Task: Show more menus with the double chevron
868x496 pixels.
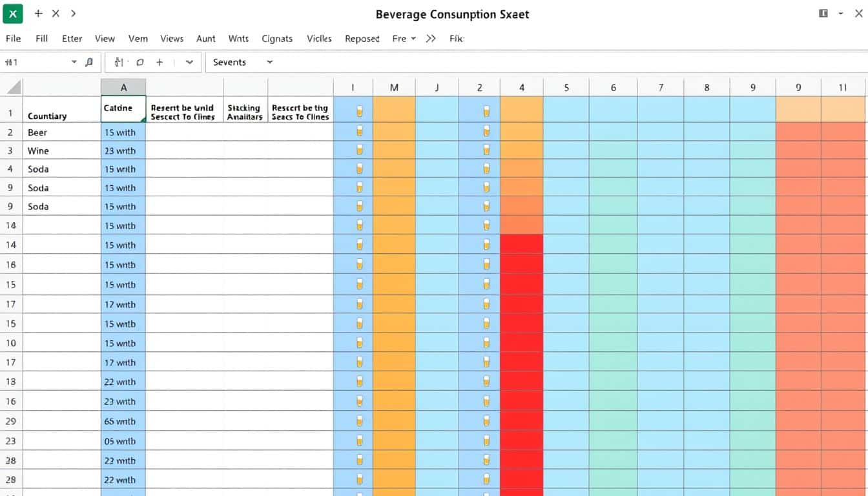Action: 431,39
